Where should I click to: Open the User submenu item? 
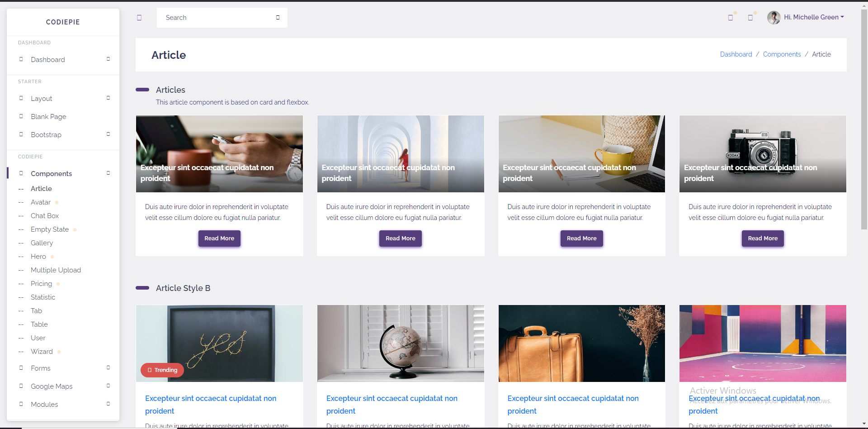click(38, 338)
